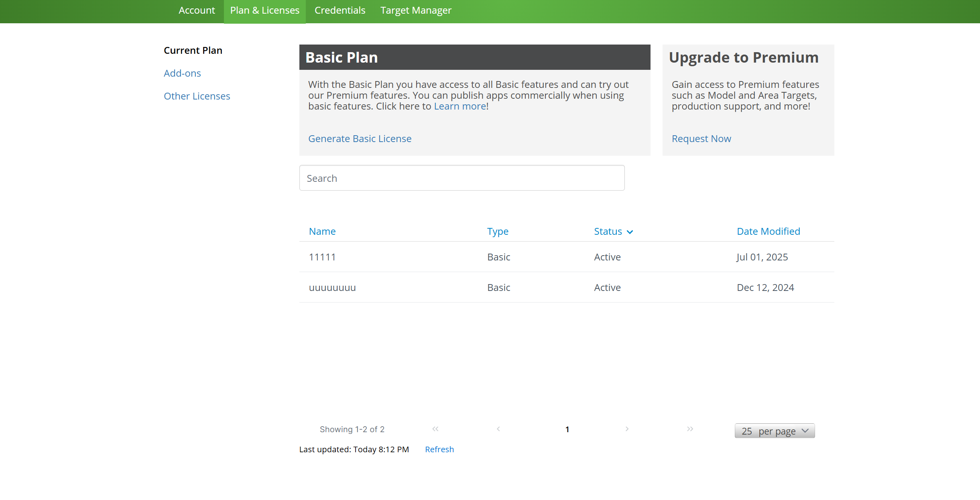The height and width of the screenshot is (500, 980).
Task: Click next page arrow icon
Action: (x=627, y=429)
